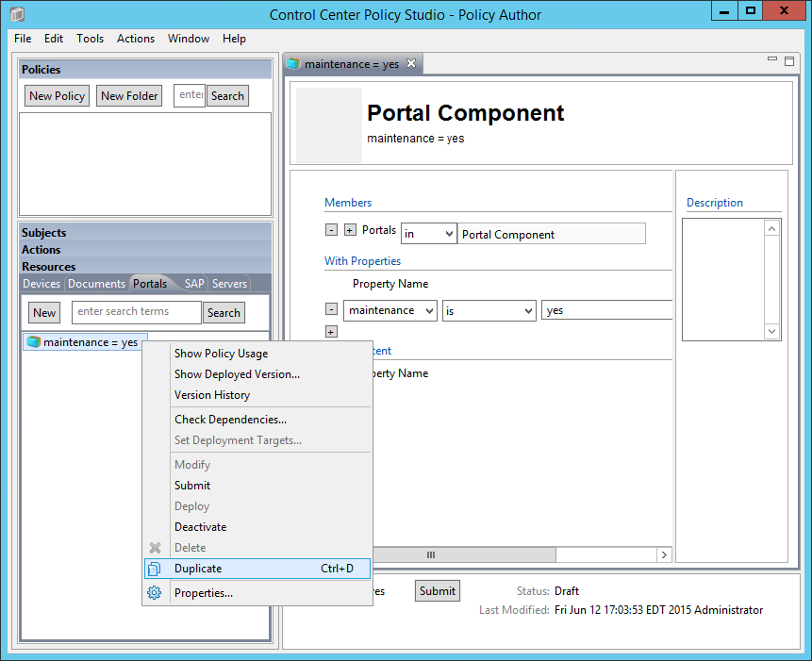Click inside the Description text area
The height and width of the screenshot is (661, 812).
click(x=723, y=279)
